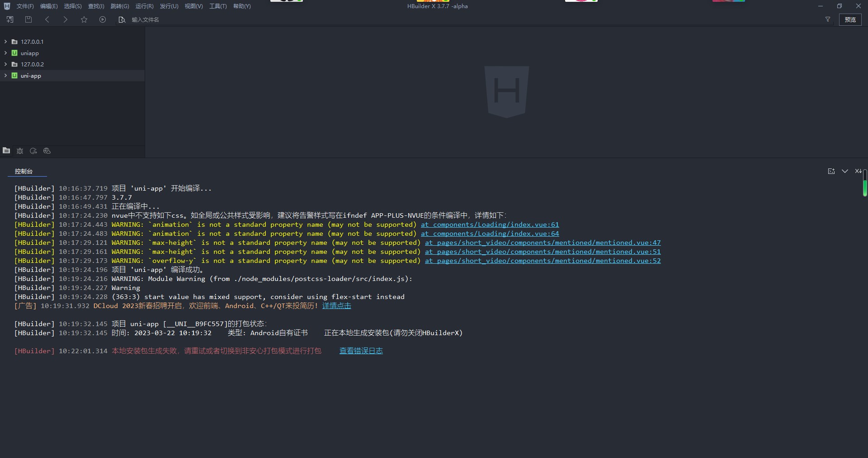Go back with the left arrow icon
This screenshot has height=458, width=868.
(47, 19)
